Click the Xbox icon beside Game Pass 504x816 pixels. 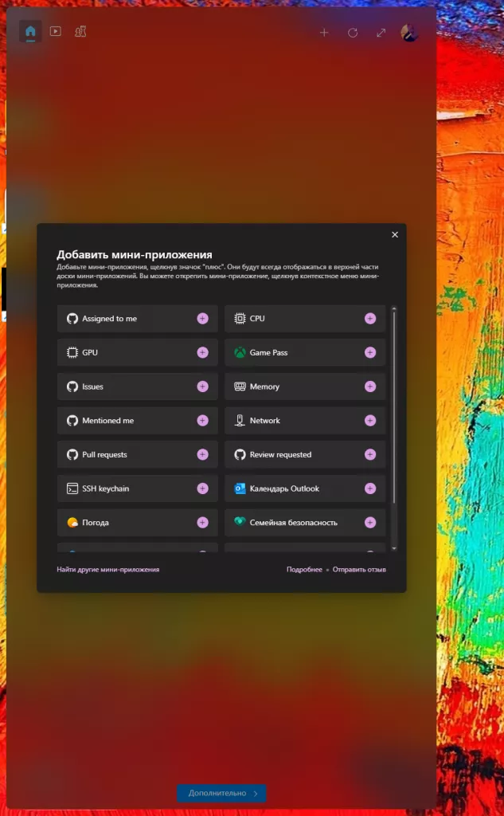pyautogui.click(x=240, y=352)
